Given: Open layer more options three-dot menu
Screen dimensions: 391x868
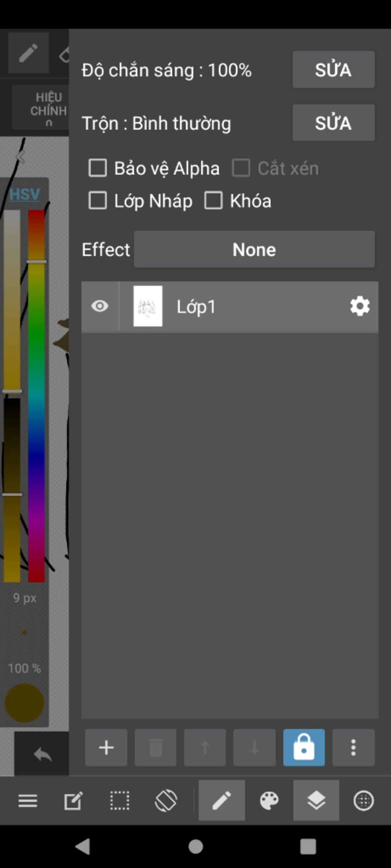Looking at the screenshot, I should 354,747.
